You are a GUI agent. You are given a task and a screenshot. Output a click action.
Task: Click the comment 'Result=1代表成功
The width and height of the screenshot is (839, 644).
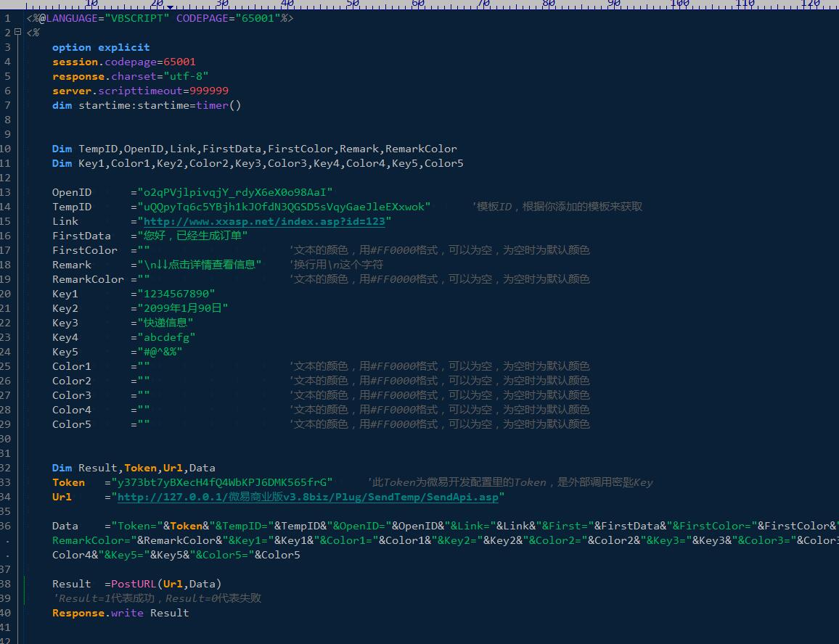click(x=157, y=598)
